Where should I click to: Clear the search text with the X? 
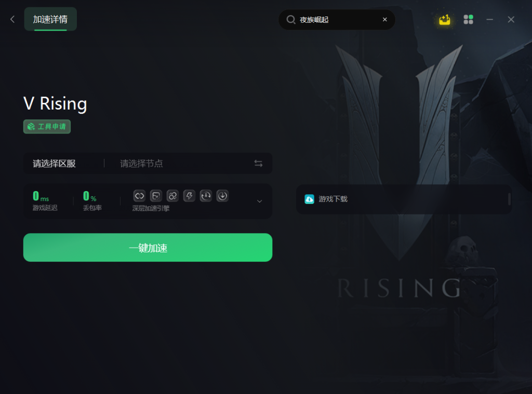point(385,20)
